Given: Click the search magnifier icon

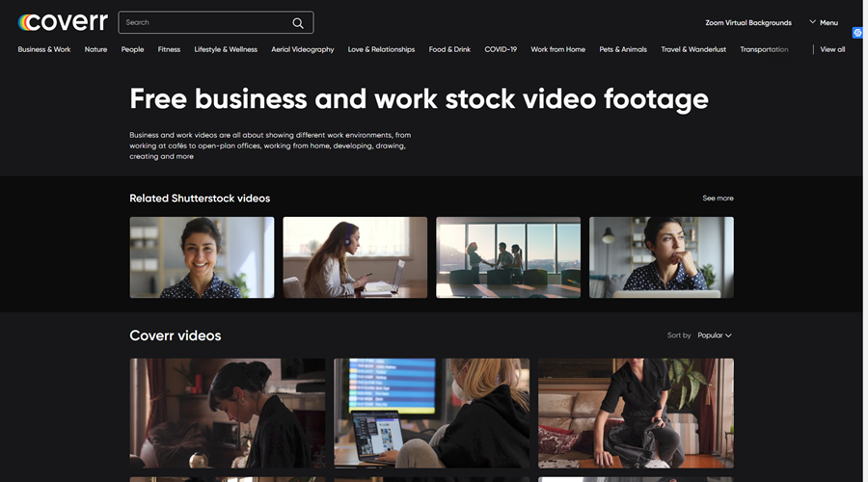Looking at the screenshot, I should [298, 23].
